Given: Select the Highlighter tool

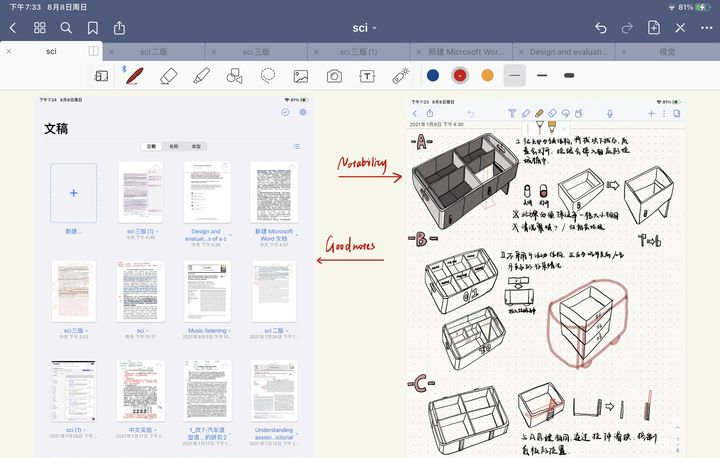Looking at the screenshot, I should (202, 76).
